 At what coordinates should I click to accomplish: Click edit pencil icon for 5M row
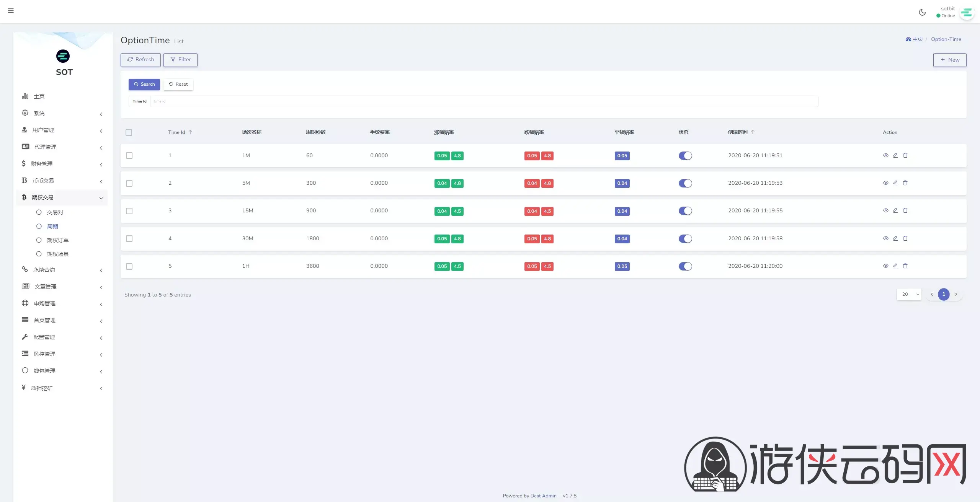(895, 183)
